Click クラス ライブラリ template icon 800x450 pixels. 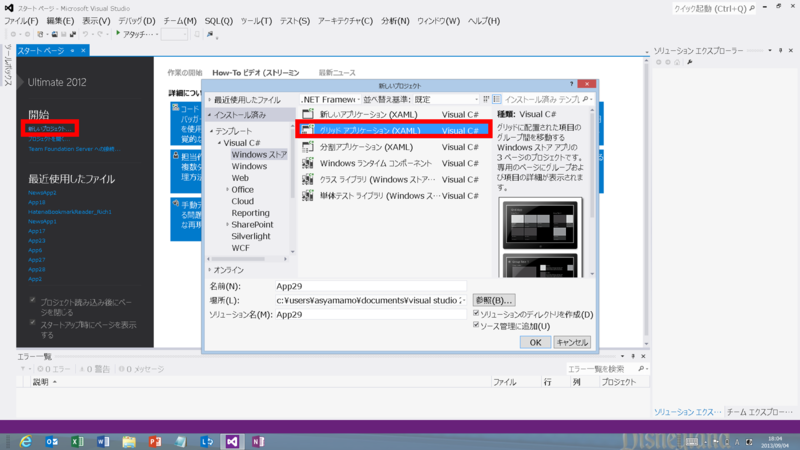[308, 180]
